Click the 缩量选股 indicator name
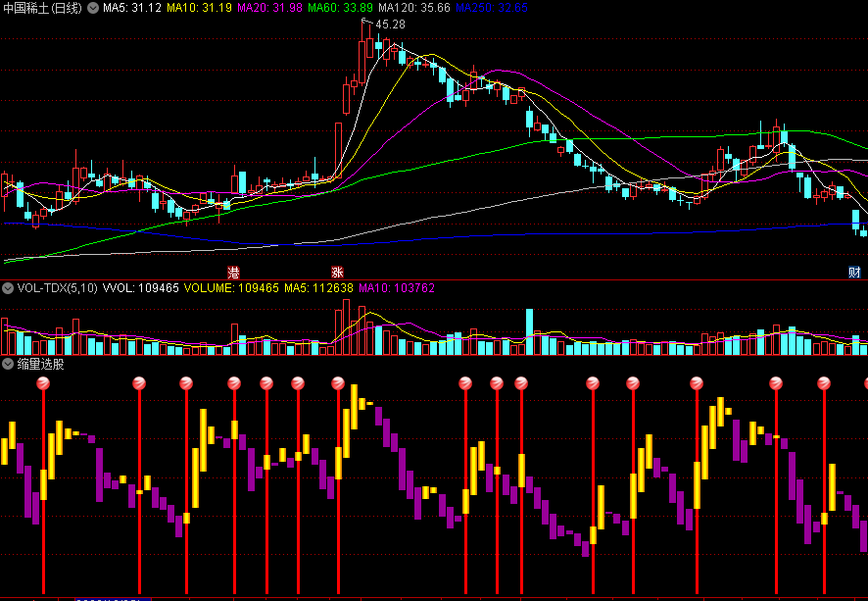Image resolution: width=868 pixels, height=601 pixels. click(40, 364)
